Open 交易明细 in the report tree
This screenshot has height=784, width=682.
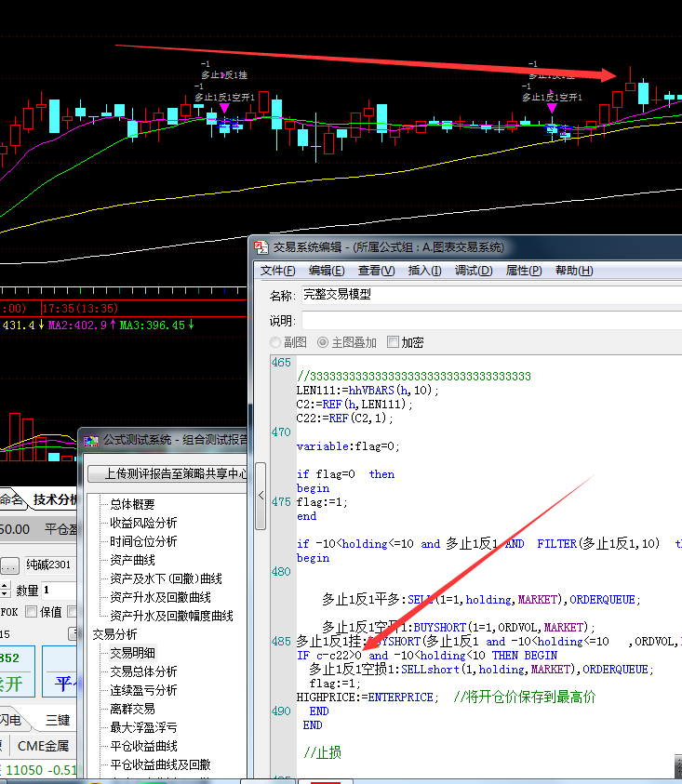coord(132,653)
